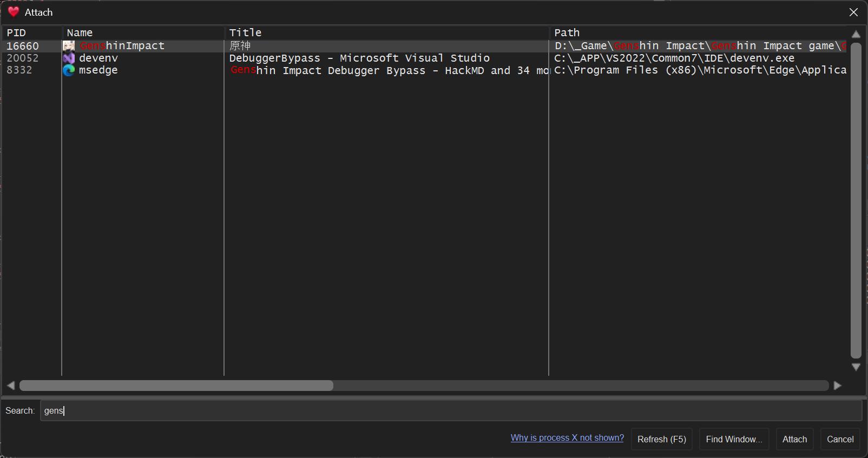Close the Attach dialog
Image resolution: width=868 pixels, height=458 pixels.
tap(853, 12)
